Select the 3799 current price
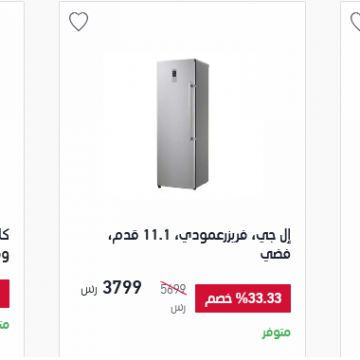The height and width of the screenshot is (360, 360). click(122, 288)
